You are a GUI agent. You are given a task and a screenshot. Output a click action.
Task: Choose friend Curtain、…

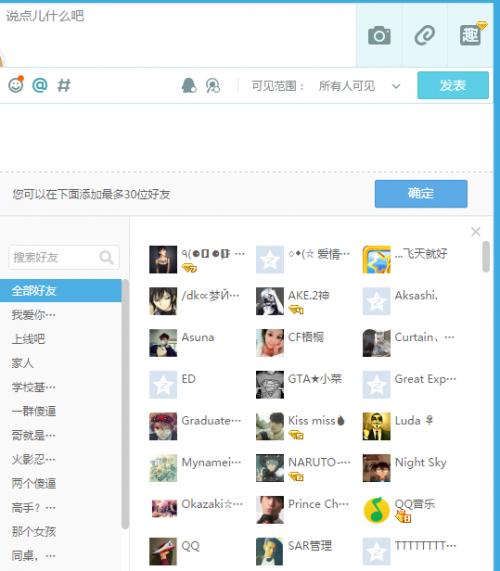click(409, 343)
